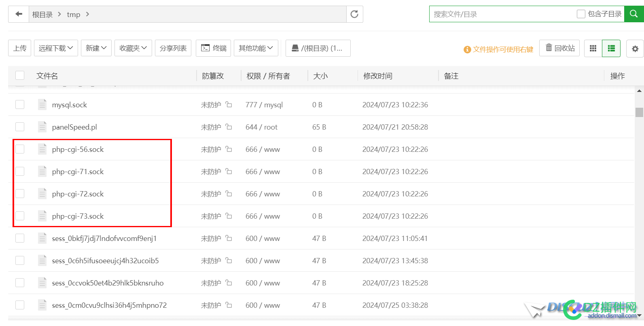The height and width of the screenshot is (326, 644).
Task: Click permission 777 / mysql for mysql.sock
Action: [264, 104]
